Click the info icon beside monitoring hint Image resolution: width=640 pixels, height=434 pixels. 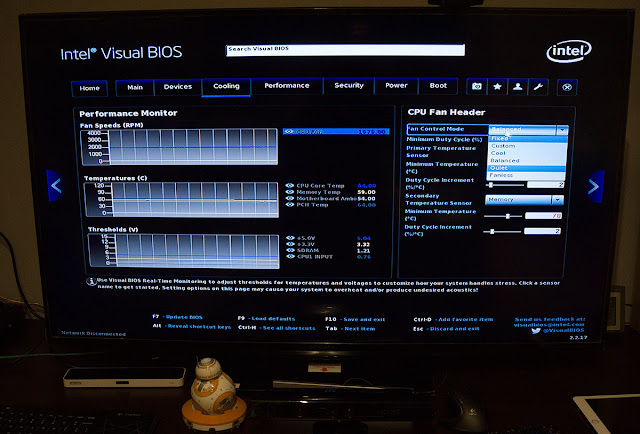pos(91,282)
